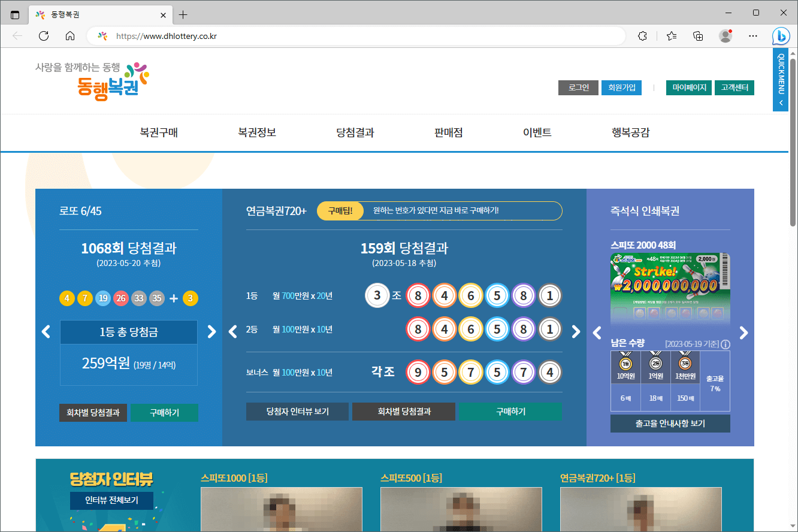Viewport: 798px width, 532px height.
Task: Open the 스피또 2000 Strike ticket image
Action: point(670,289)
